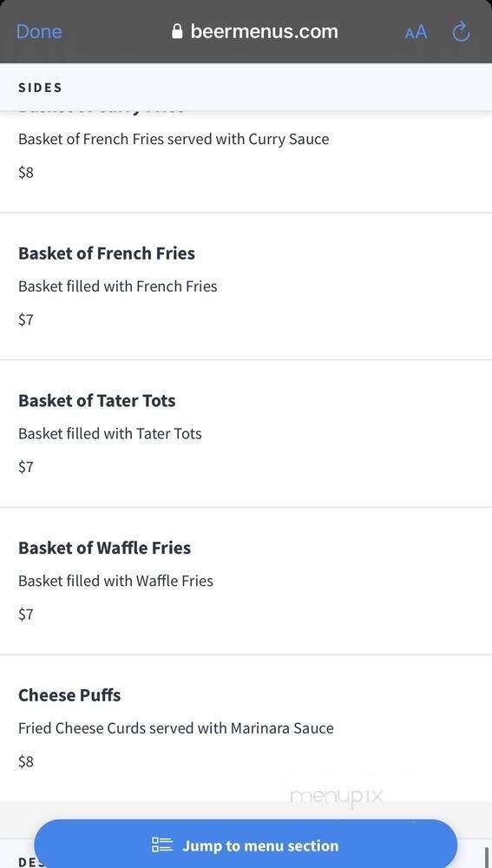Click the menupix watermark logo
The image size is (492, 868).
(x=337, y=796)
